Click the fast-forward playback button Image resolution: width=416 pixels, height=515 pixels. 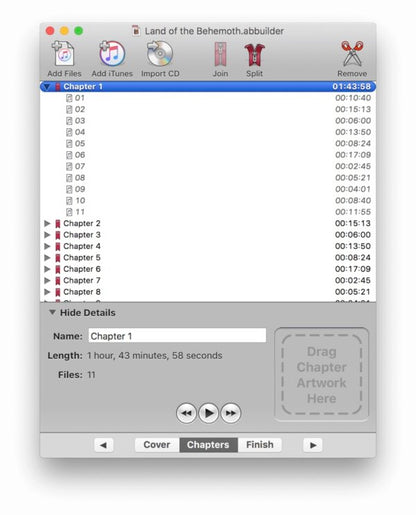(231, 413)
